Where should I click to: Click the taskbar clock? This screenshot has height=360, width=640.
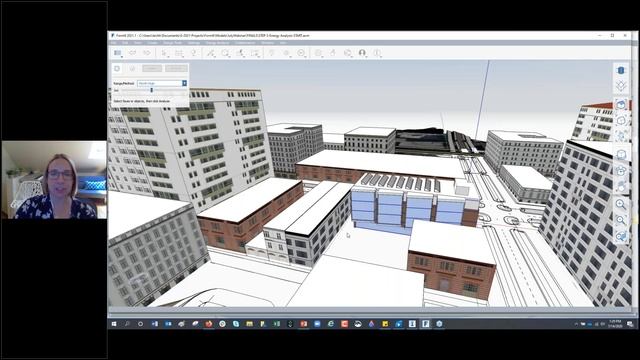tap(614, 324)
